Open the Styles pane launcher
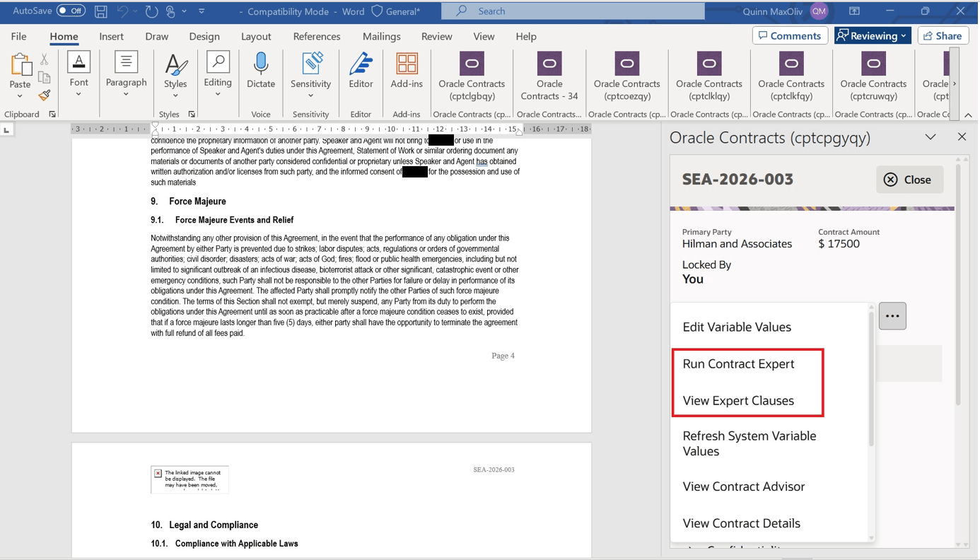 (x=192, y=115)
